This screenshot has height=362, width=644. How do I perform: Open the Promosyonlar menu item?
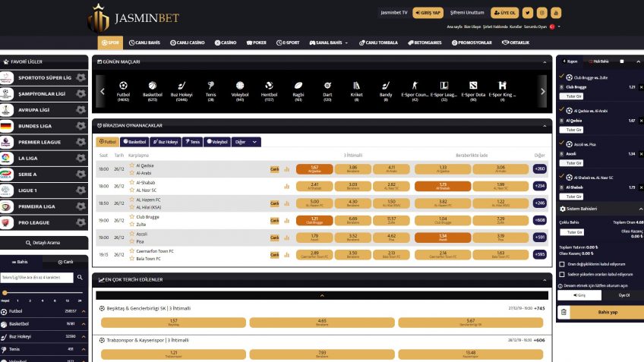click(472, 42)
